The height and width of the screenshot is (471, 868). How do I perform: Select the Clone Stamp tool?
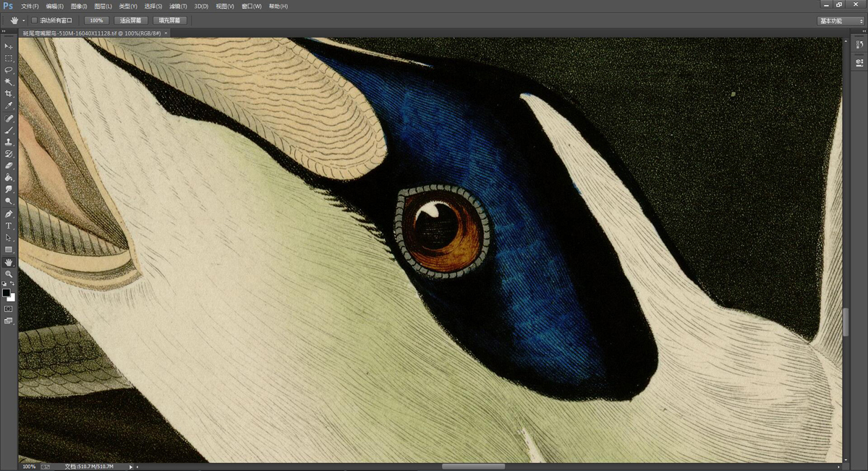(9, 143)
